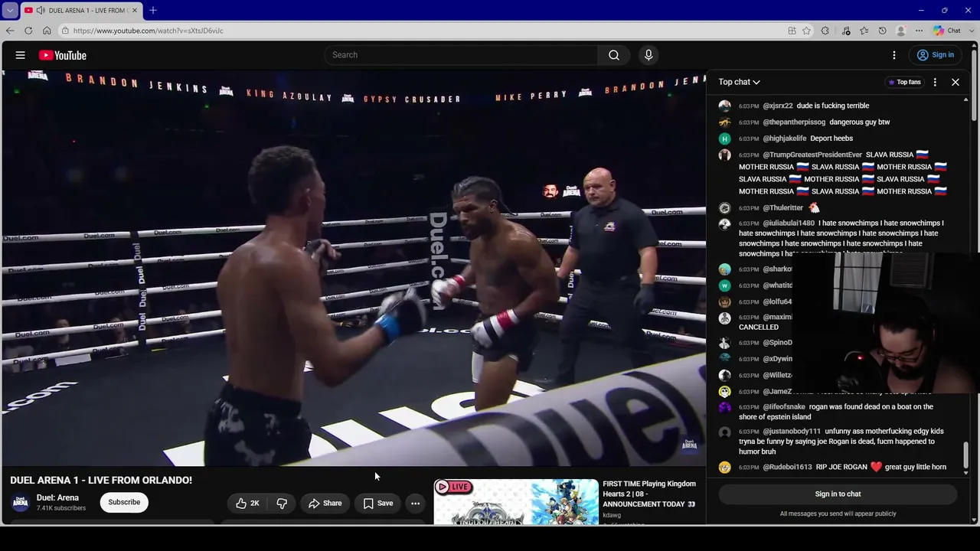The image size is (980, 551).
Task: Close the DUEL ARENA 1 tab
Action: [x=135, y=10]
